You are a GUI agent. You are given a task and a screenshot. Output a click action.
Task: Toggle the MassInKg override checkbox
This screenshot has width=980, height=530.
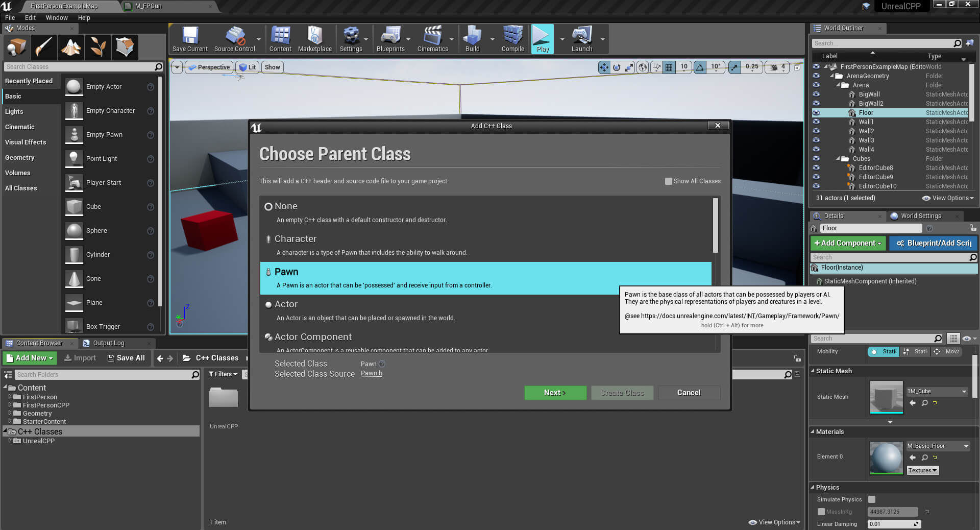(821, 512)
